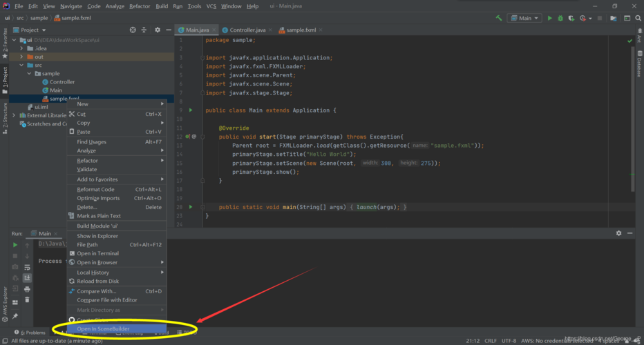Open Project Structure folder icon
Image resolution: width=644 pixels, height=345 pixels.
pyautogui.click(x=613, y=18)
